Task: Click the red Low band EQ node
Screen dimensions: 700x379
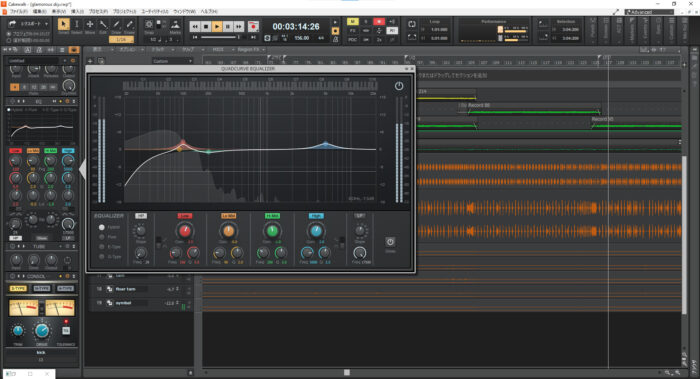Action: coord(183,142)
